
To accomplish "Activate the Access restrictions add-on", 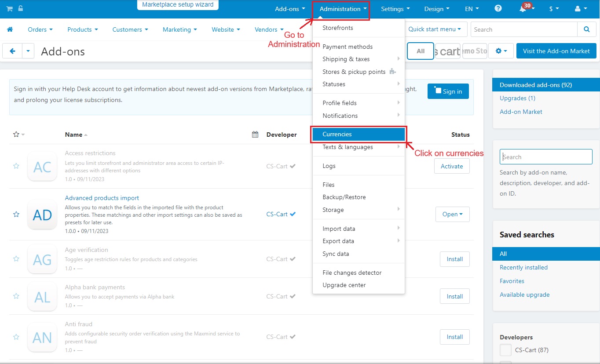I will click(x=452, y=166).
